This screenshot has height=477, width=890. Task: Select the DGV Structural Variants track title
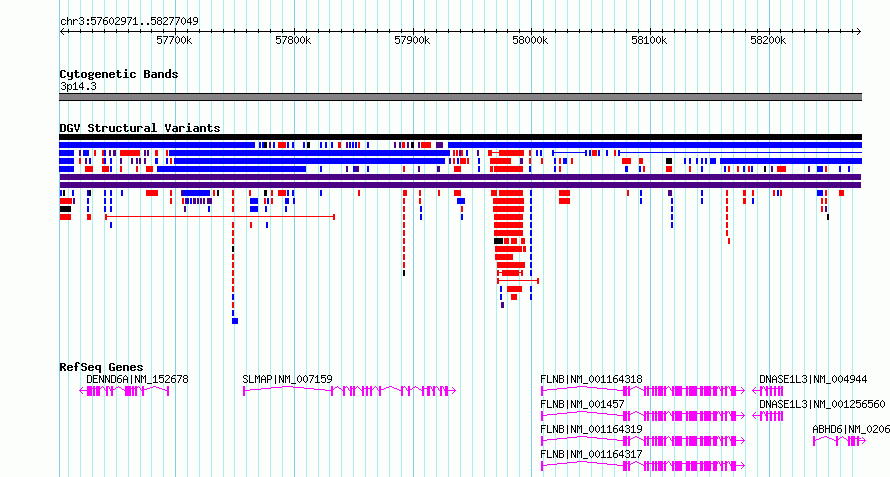140,128
